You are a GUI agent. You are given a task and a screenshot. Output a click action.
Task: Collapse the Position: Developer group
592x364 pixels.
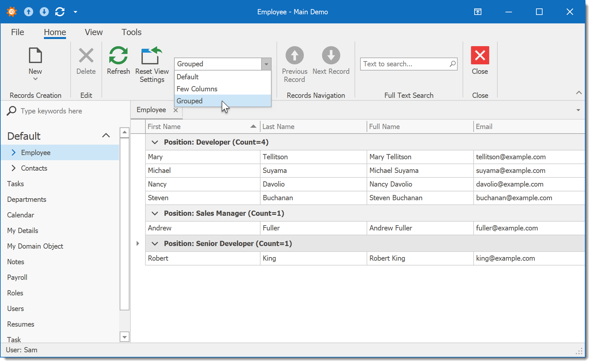[x=155, y=142]
